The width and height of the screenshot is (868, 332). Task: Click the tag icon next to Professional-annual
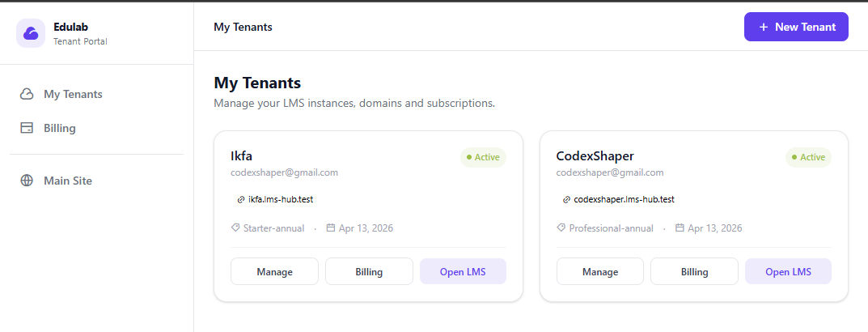point(561,228)
